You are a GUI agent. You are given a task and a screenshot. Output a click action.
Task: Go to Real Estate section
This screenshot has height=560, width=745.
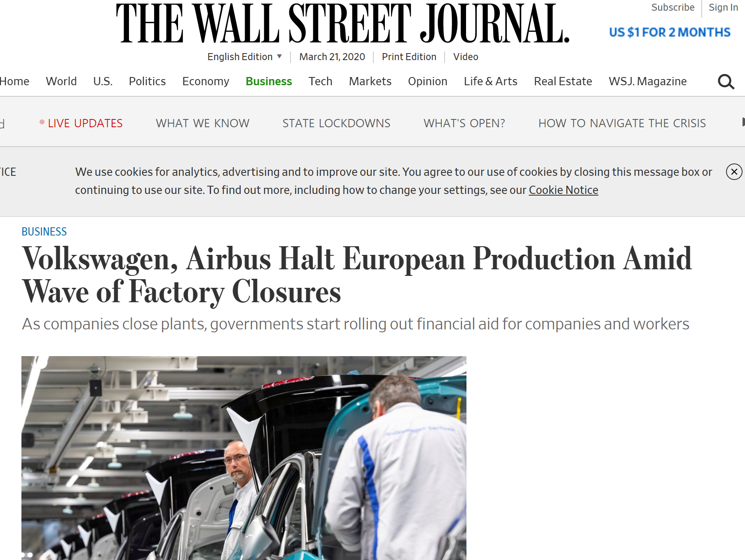(x=563, y=82)
